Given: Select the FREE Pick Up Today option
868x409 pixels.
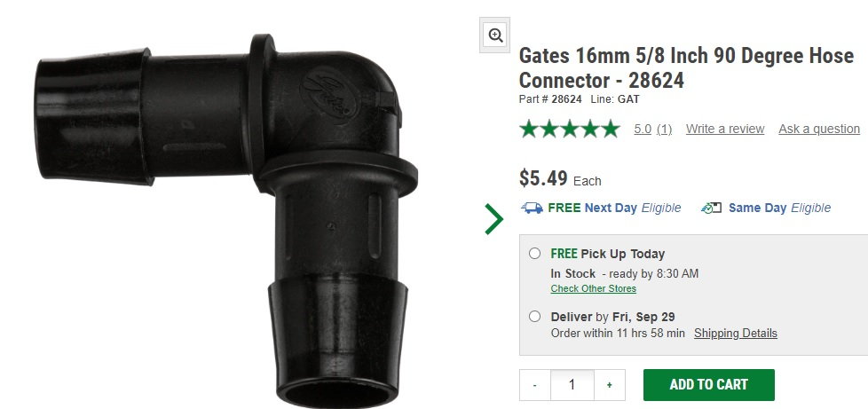Looking at the screenshot, I should 534,254.
